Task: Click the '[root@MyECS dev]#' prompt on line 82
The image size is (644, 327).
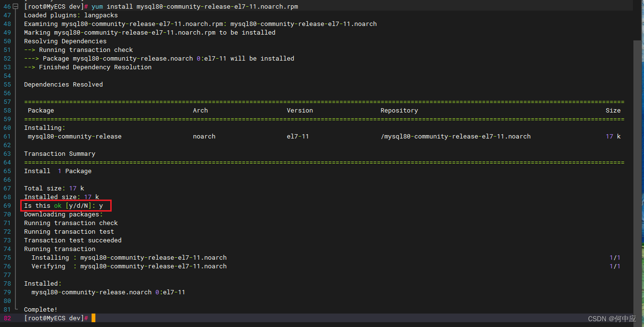Action: pyautogui.click(x=56, y=318)
